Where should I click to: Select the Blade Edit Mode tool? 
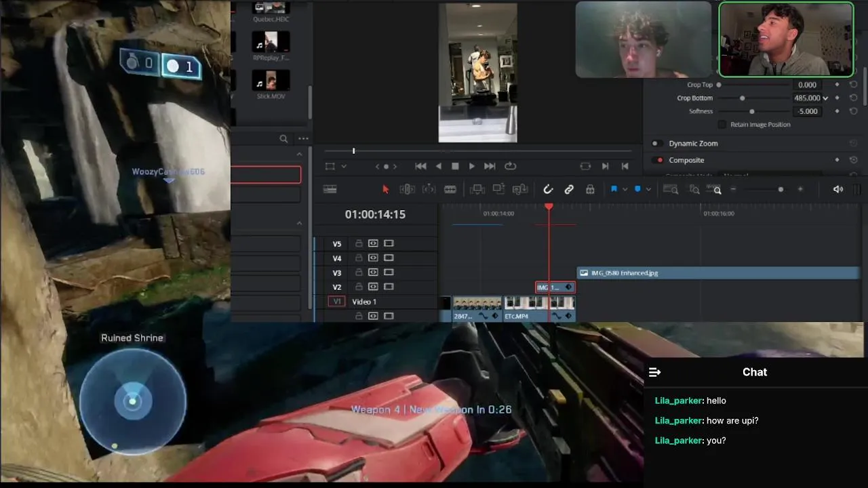pyautogui.click(x=450, y=190)
